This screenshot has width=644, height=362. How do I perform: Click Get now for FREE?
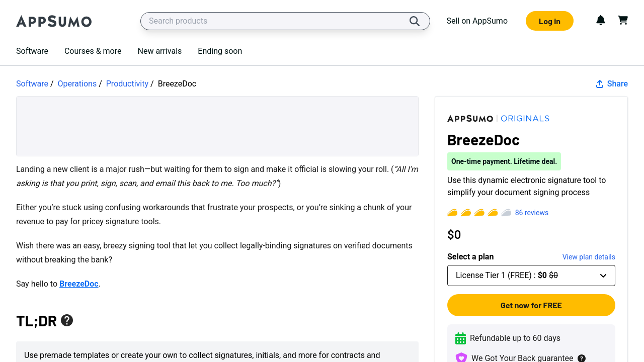click(x=531, y=305)
